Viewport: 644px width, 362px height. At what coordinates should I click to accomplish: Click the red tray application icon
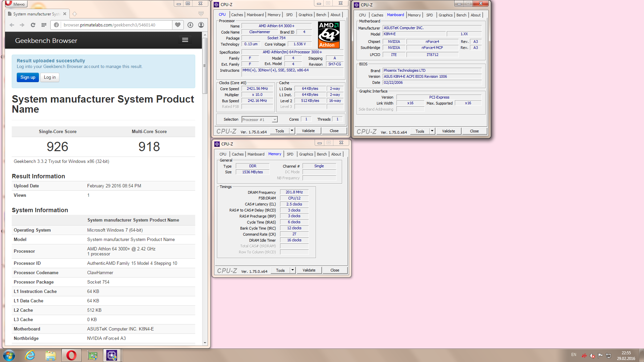click(x=584, y=356)
